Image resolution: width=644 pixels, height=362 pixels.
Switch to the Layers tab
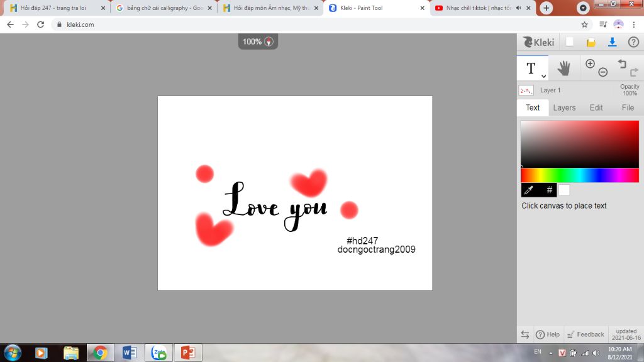(564, 107)
